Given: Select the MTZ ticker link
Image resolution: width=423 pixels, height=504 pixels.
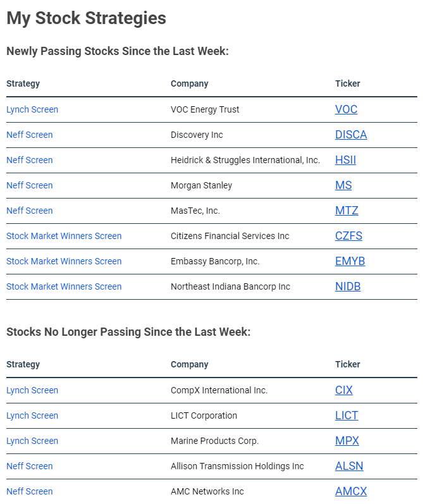Looking at the screenshot, I should click(346, 211).
